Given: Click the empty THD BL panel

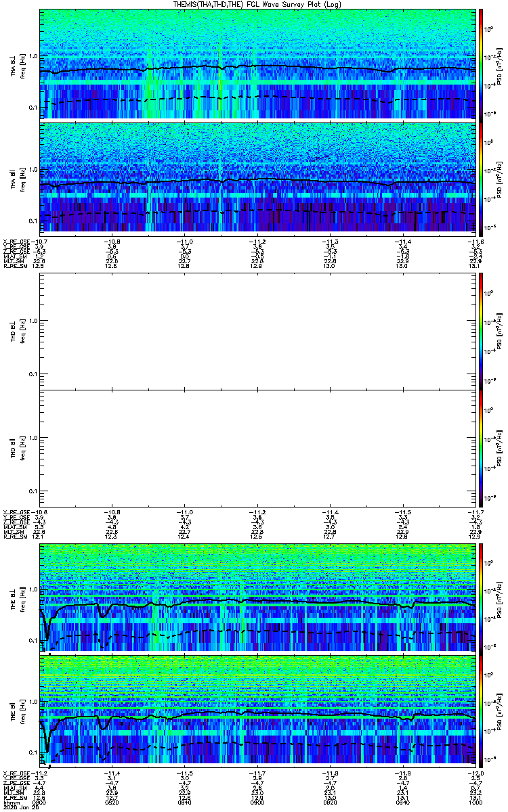Looking at the screenshot, I should click(258, 331).
